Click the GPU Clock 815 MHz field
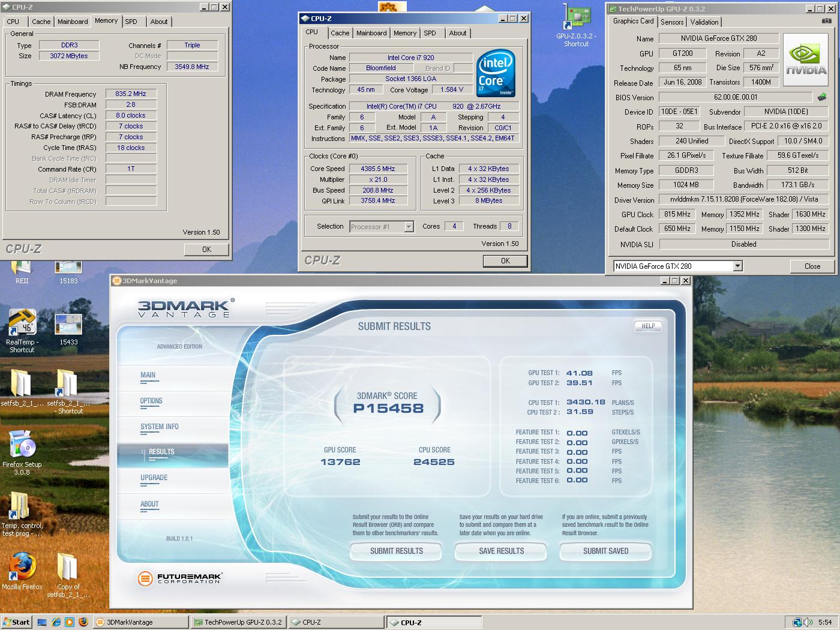The width and height of the screenshot is (840, 630). [x=677, y=214]
